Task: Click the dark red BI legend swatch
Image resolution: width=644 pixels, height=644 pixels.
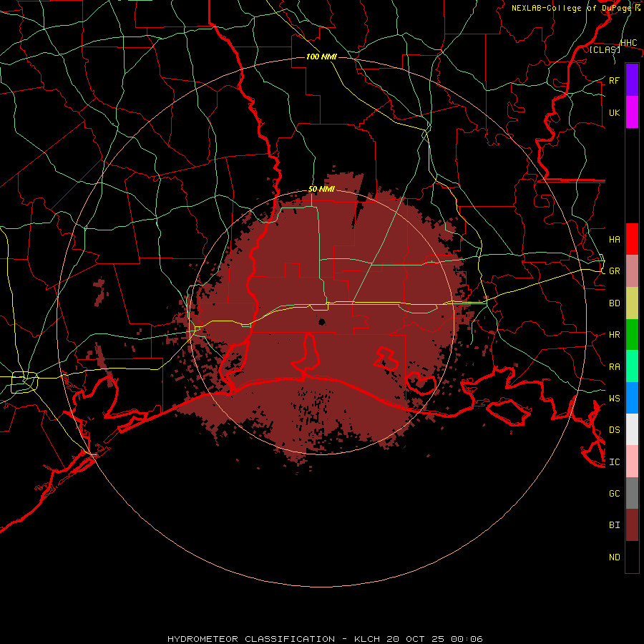Action: pyautogui.click(x=632, y=525)
